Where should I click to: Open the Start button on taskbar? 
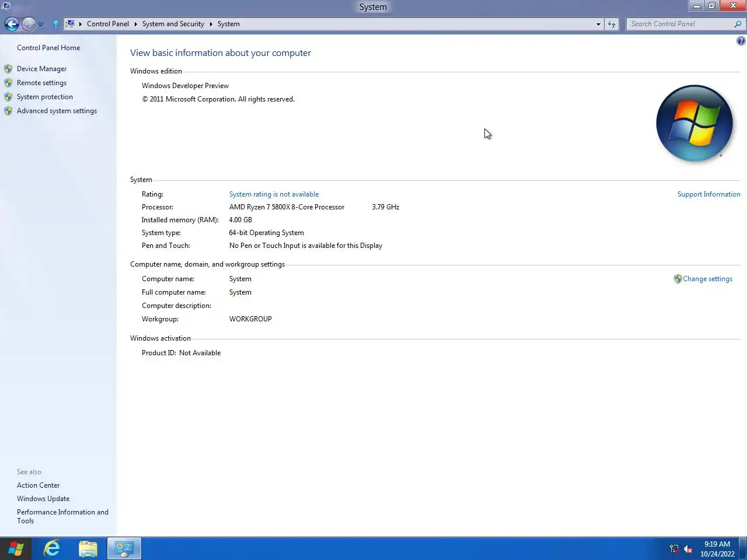[16, 548]
